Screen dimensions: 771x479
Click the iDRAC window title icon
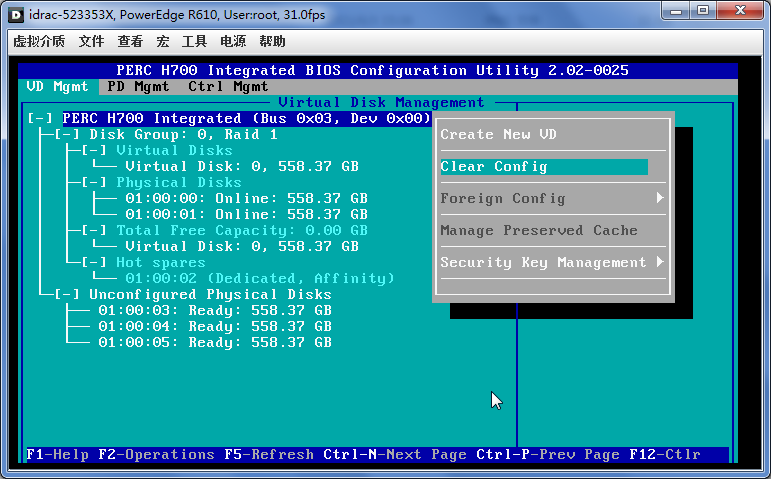pos(16,15)
